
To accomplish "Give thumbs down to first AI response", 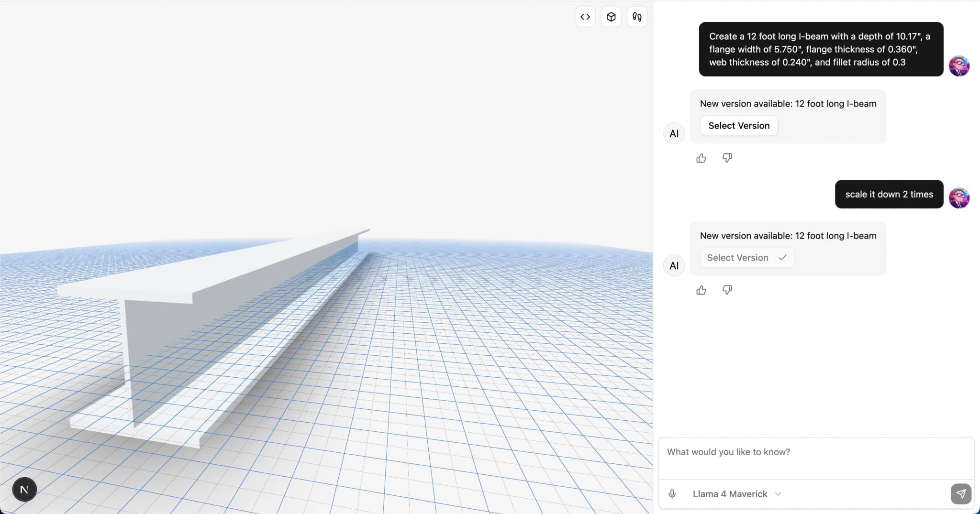I will click(x=726, y=158).
